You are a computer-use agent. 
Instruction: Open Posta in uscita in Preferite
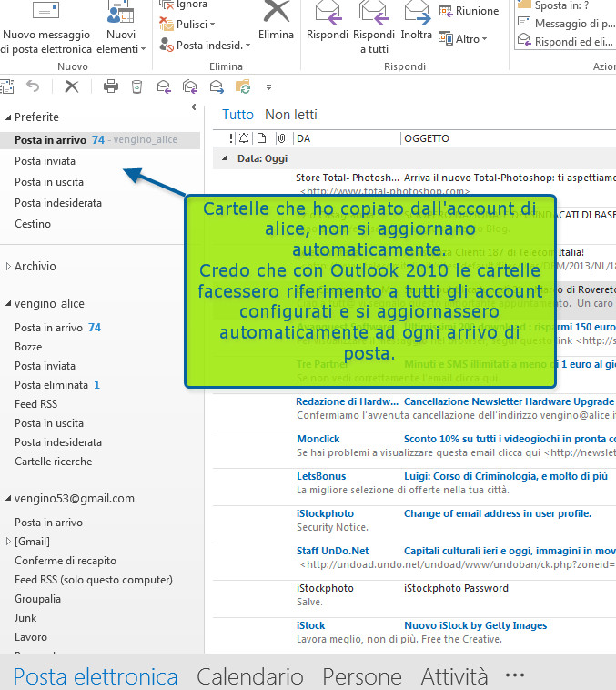pos(49,182)
